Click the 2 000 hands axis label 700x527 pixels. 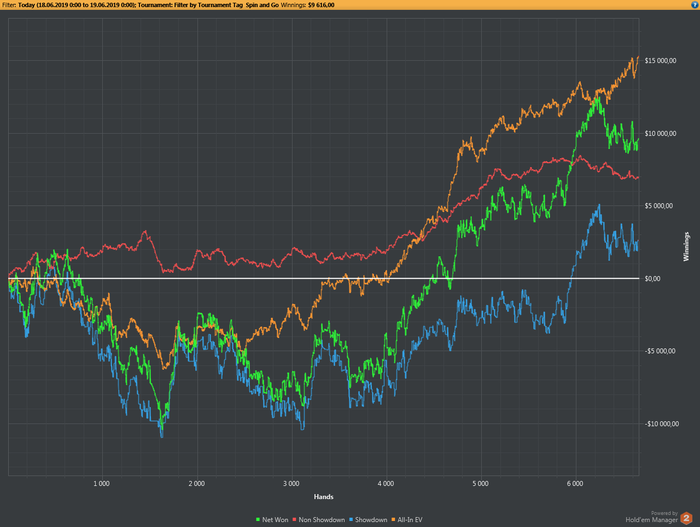[x=196, y=484]
